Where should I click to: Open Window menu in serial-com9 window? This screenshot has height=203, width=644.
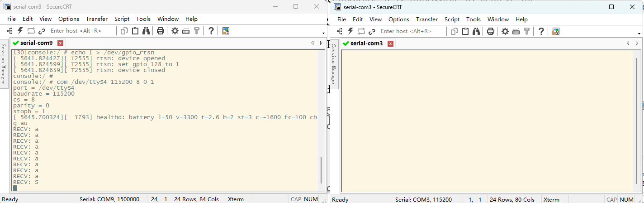[168, 19]
